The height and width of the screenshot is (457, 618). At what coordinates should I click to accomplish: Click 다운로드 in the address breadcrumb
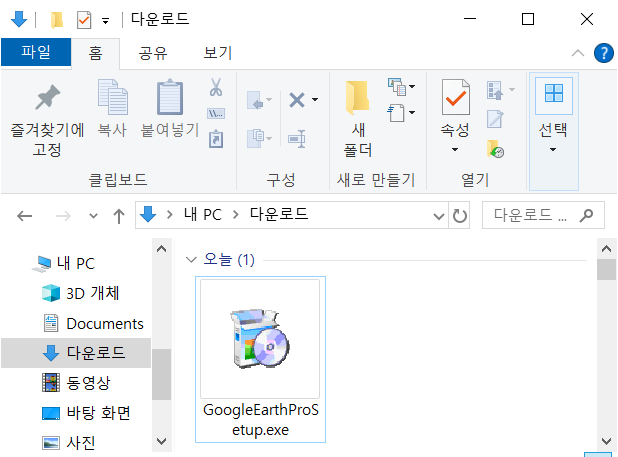[279, 214]
